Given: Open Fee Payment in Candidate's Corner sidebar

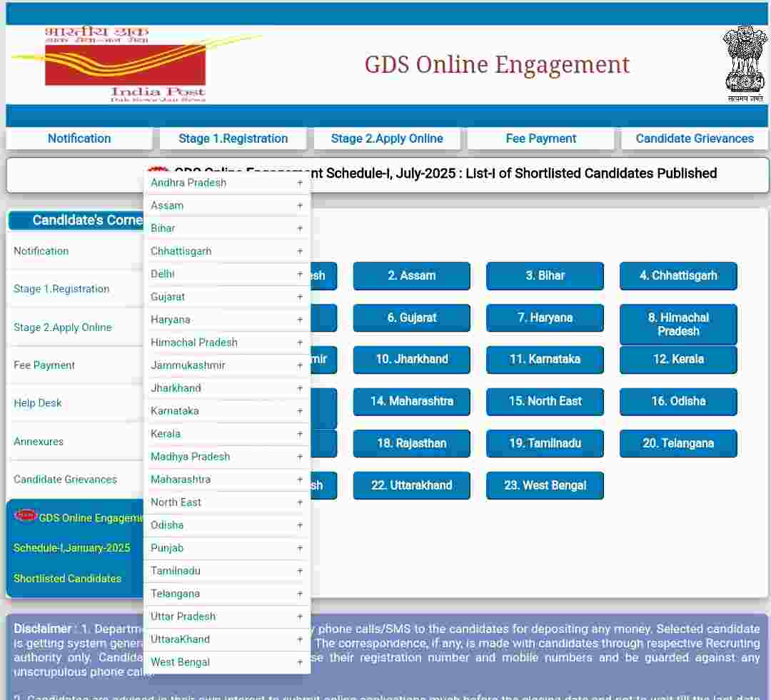Looking at the screenshot, I should (x=75, y=365).
